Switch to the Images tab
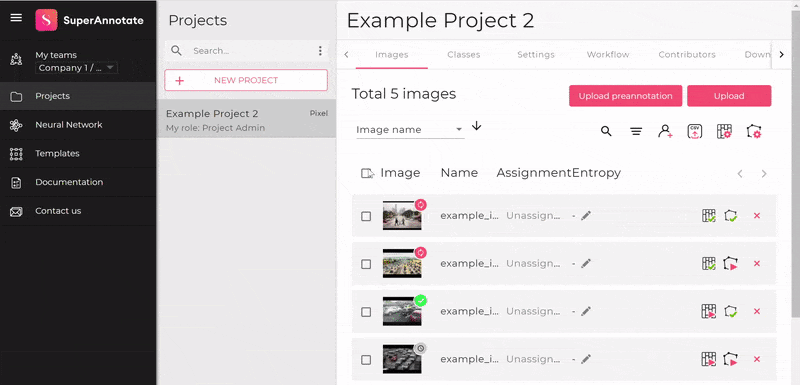Image resolution: width=800 pixels, height=385 pixels. pos(391,55)
